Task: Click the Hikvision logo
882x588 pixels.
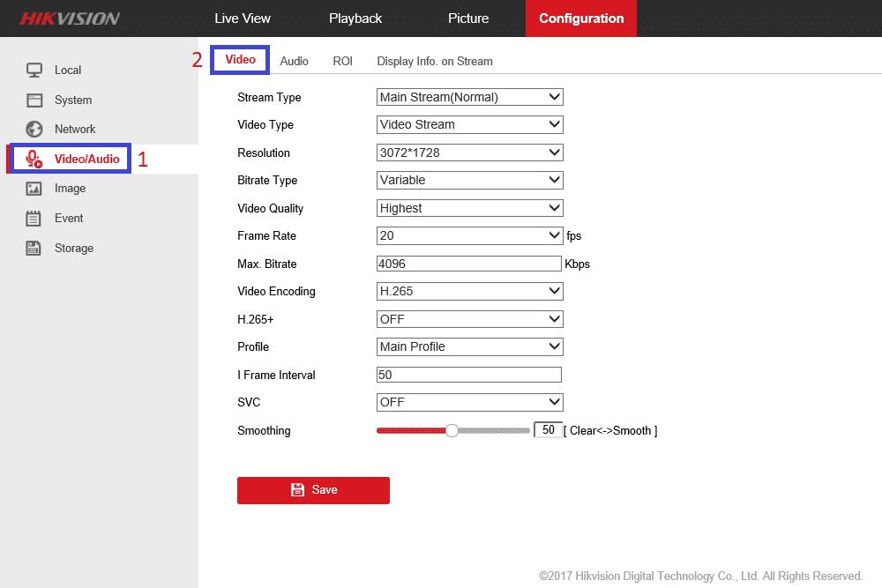Action: (70, 19)
